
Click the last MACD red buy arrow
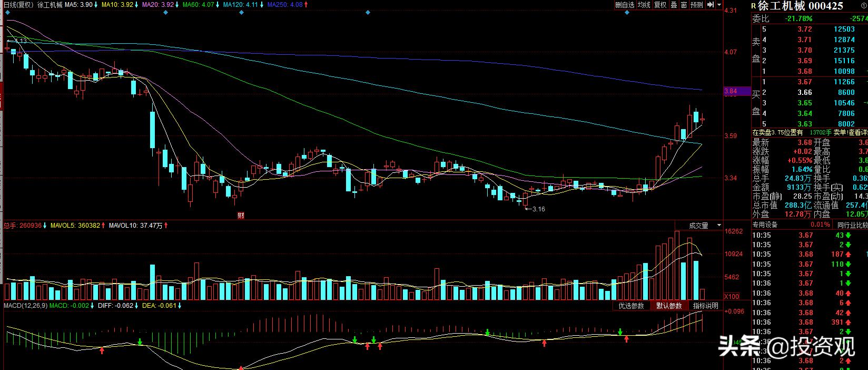coord(626,339)
